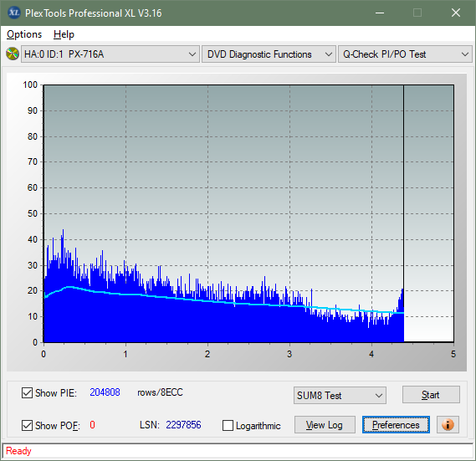The height and width of the screenshot is (461, 476).
Task: Open the Preferences button
Action: click(396, 425)
